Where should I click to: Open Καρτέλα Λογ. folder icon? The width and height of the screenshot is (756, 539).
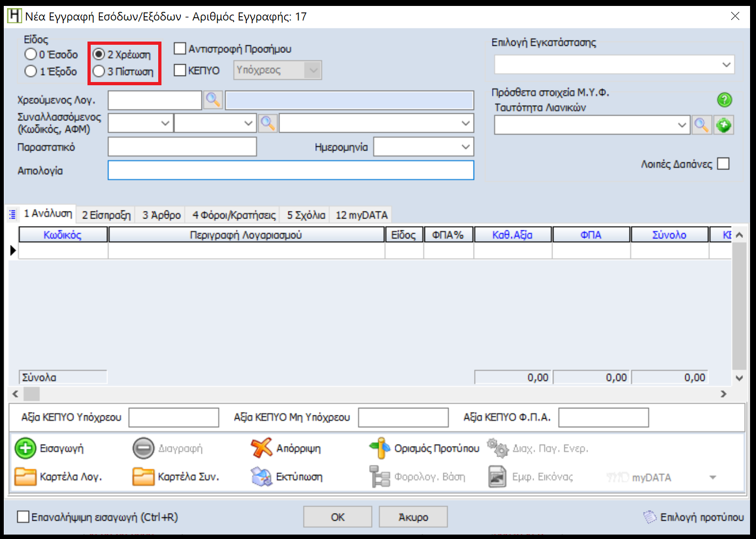point(25,477)
